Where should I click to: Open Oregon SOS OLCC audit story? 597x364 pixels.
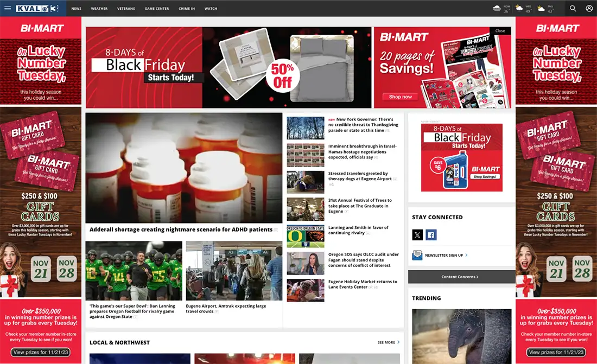coord(364,260)
